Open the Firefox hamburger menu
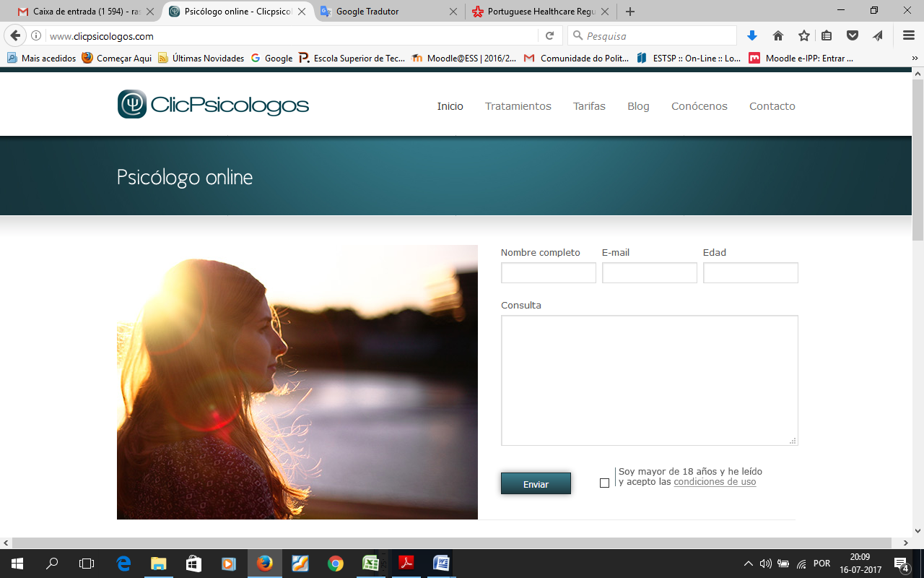The image size is (924, 578). pos(909,36)
